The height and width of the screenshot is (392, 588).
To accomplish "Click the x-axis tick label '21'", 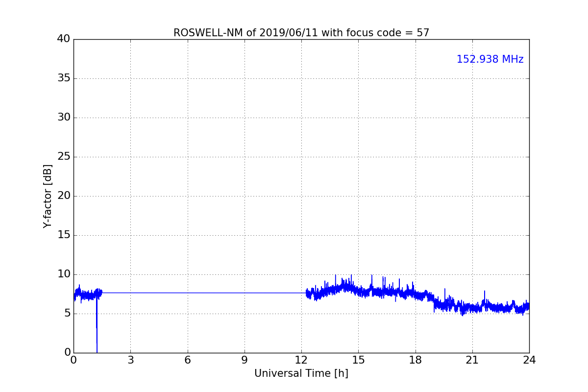I will coord(472,360).
